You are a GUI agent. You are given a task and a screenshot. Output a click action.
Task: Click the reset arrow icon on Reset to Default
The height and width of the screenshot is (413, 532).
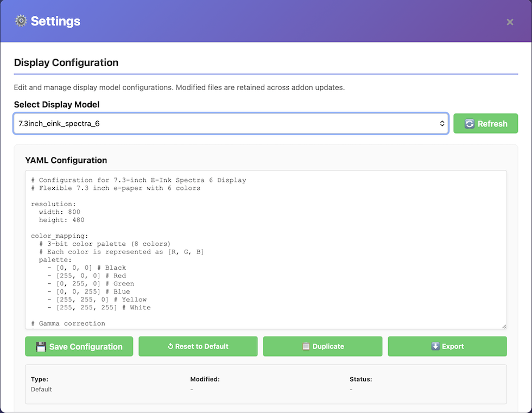(x=170, y=346)
